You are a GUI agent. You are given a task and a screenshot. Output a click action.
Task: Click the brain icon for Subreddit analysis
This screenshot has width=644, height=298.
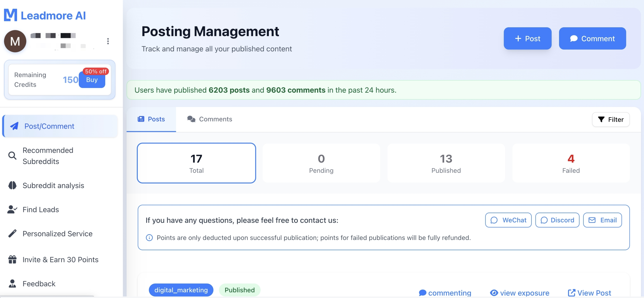(x=12, y=185)
